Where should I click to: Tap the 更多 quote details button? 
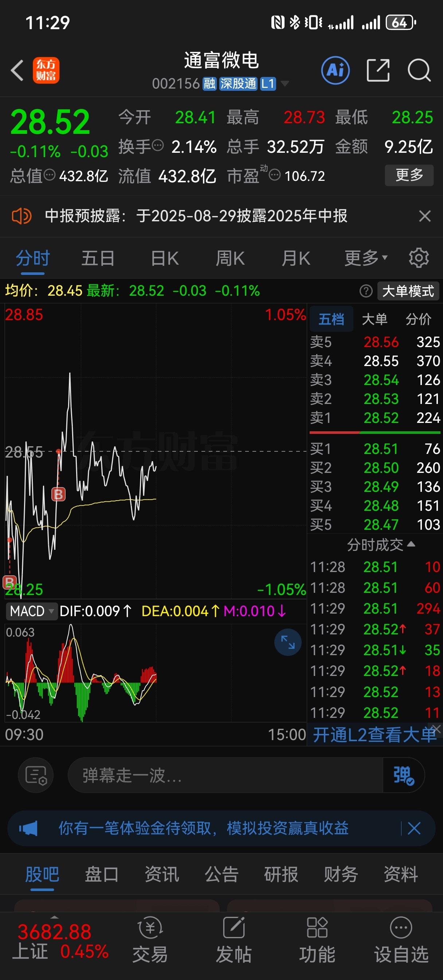(x=409, y=175)
